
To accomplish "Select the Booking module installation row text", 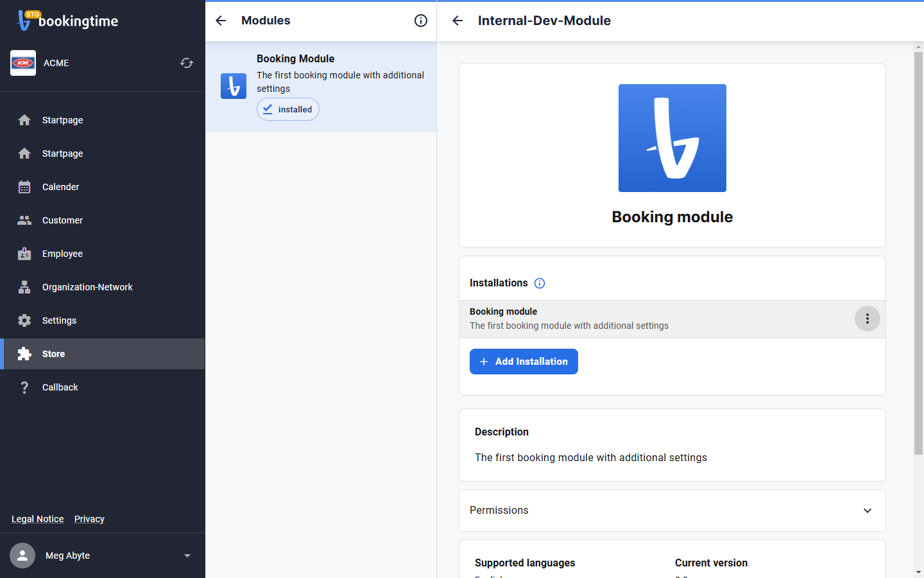I will pos(569,319).
